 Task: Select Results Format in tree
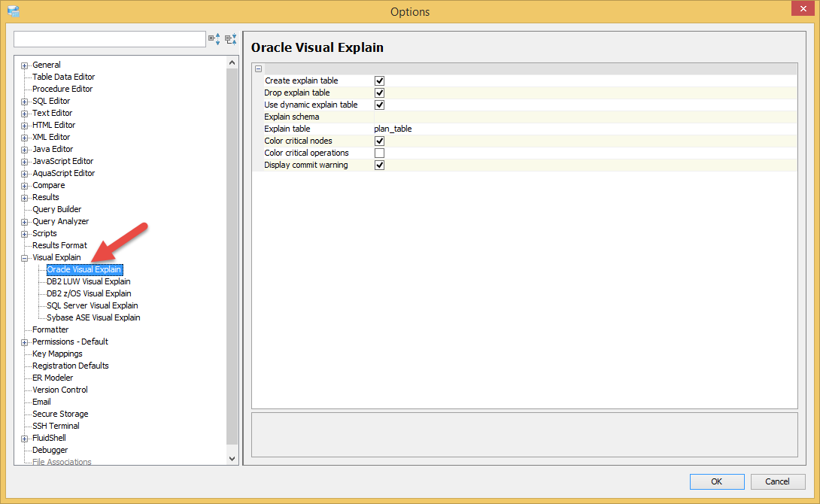59,245
